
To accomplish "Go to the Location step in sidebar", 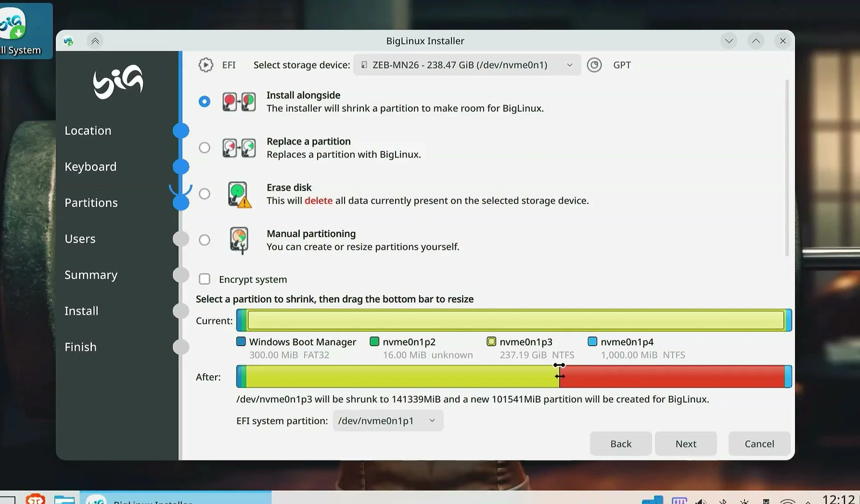I will coord(88,131).
